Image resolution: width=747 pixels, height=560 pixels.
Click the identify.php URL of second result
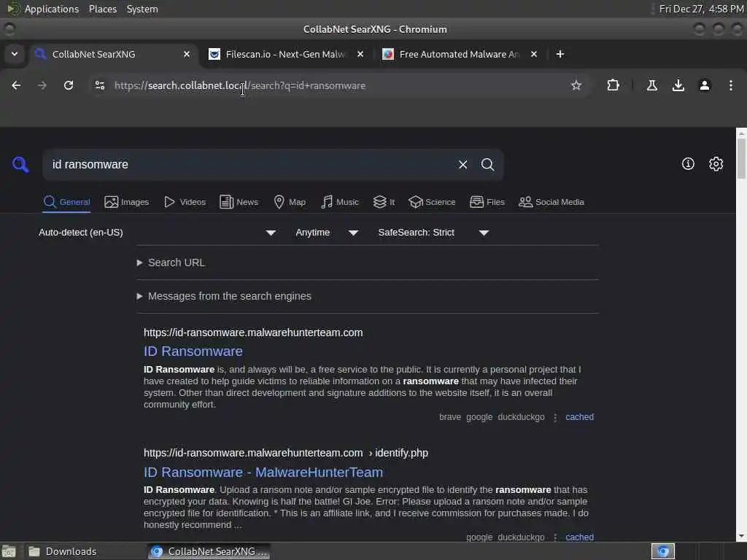(286, 453)
